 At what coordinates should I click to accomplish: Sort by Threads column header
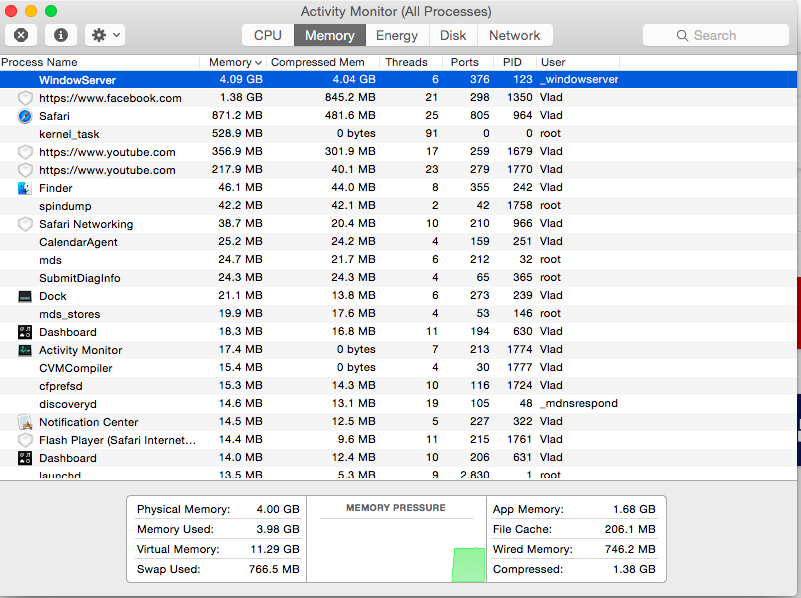(410, 62)
